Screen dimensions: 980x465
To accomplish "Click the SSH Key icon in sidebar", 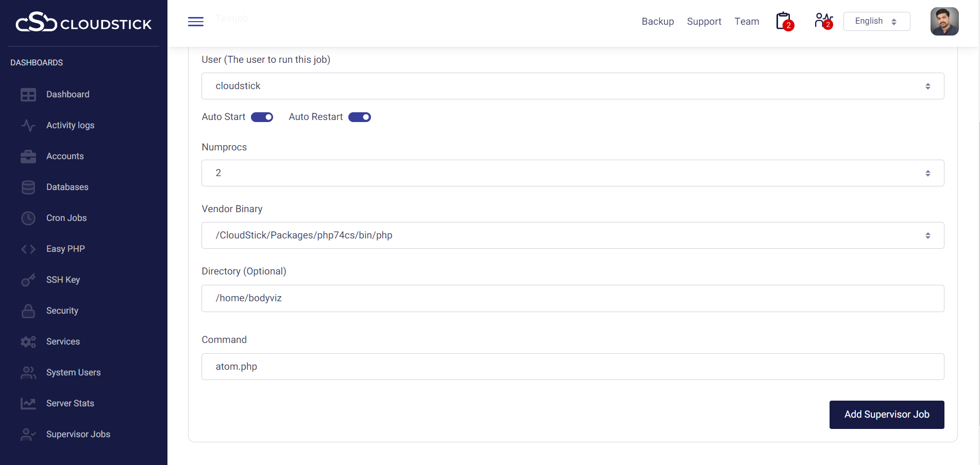I will [x=28, y=280].
